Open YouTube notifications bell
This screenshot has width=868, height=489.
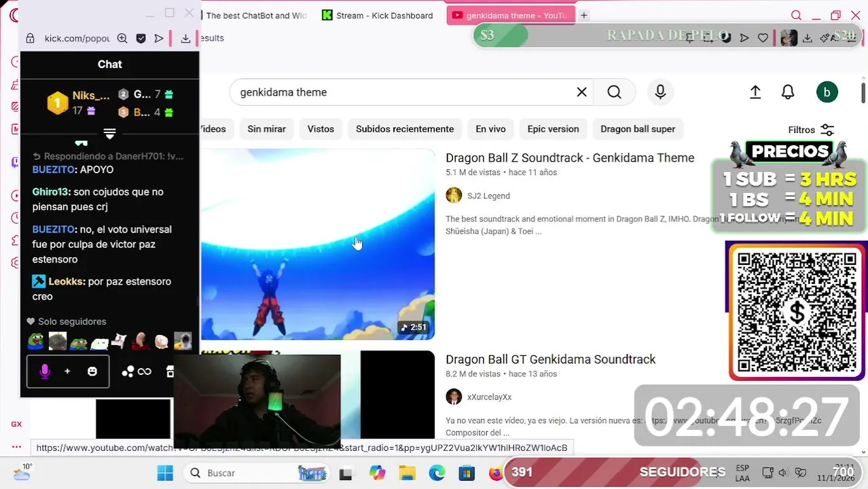click(788, 92)
